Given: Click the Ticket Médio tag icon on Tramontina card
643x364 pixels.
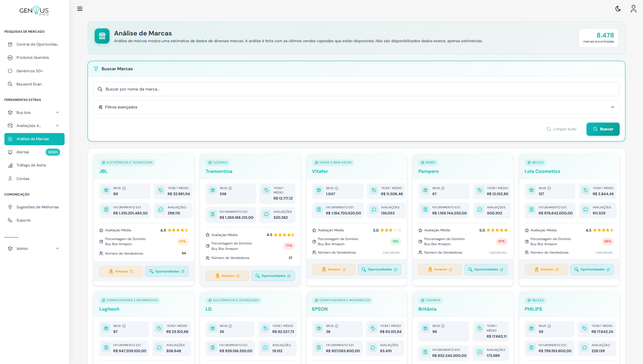Looking at the screenshot, I should click(266, 190).
